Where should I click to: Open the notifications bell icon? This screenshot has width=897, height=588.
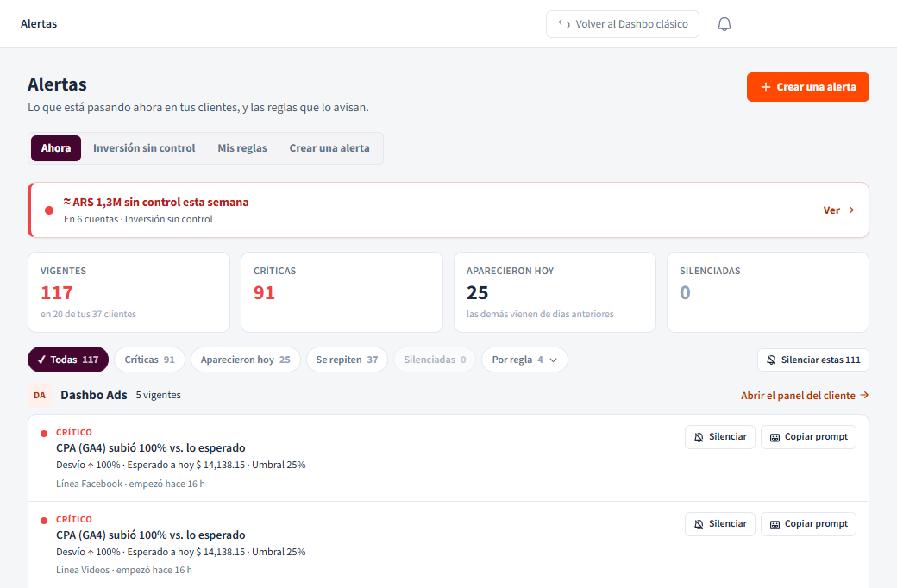coord(724,24)
